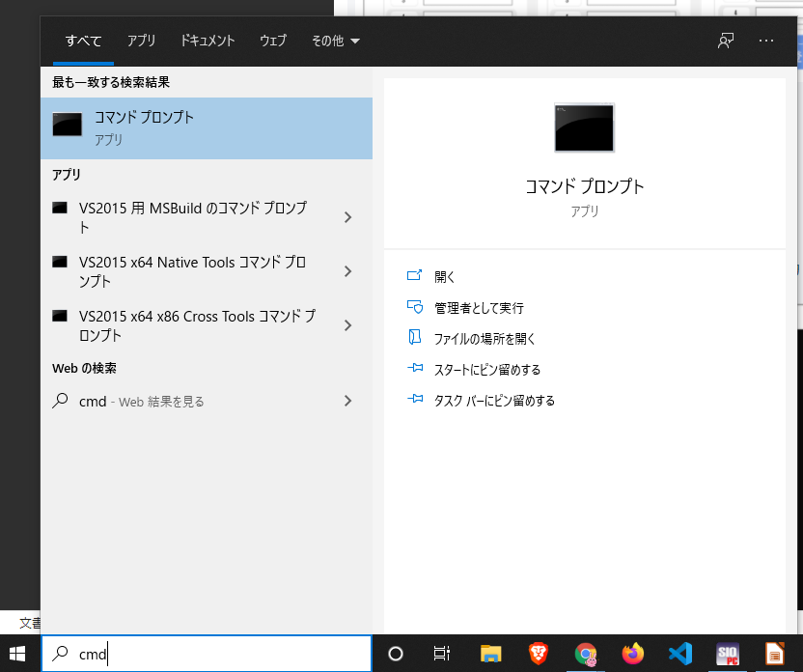Open the その他 dropdown
Image resolution: width=803 pixels, height=672 pixels.
click(336, 41)
